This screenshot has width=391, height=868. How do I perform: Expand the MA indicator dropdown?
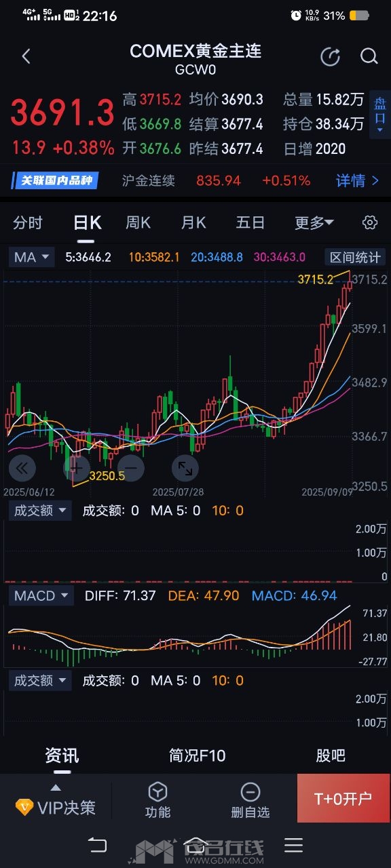(x=32, y=257)
